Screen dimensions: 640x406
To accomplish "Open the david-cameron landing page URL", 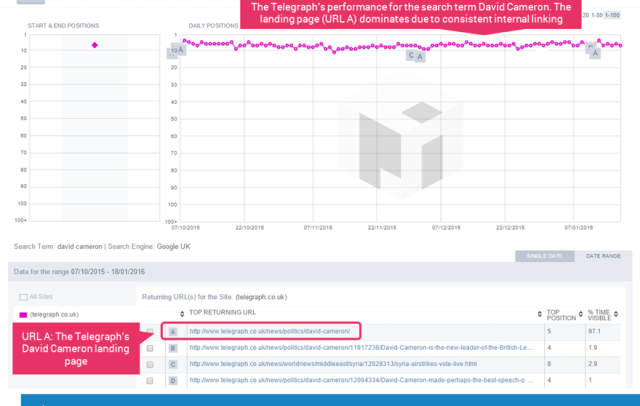I will (270, 331).
